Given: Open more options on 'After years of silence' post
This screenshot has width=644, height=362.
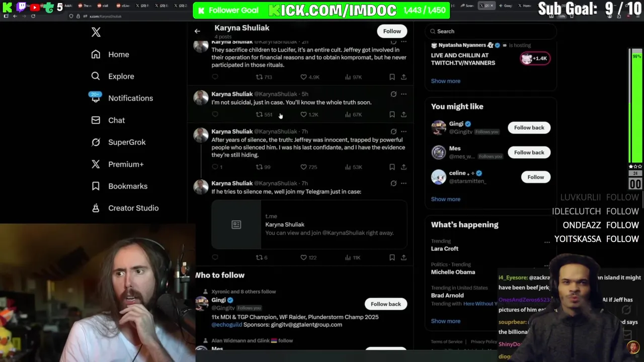Looking at the screenshot, I should [404, 131].
